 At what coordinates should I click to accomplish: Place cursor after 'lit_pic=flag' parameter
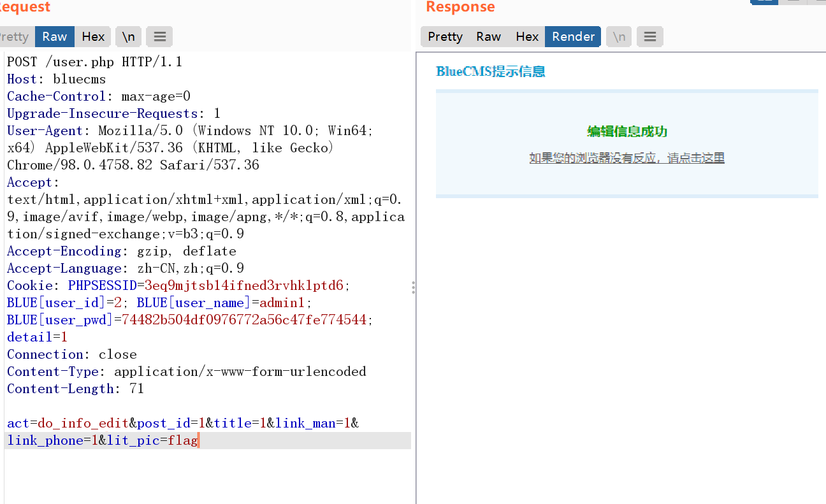[199, 440]
